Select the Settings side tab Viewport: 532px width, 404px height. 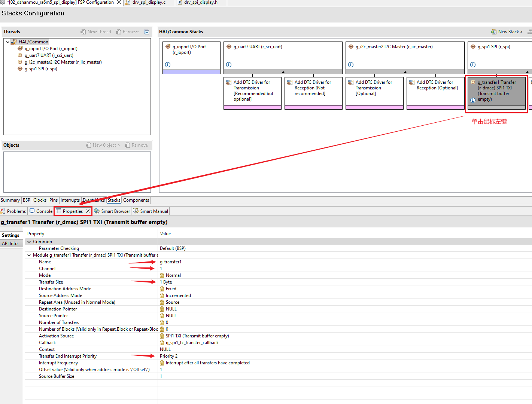pyautogui.click(x=10, y=235)
